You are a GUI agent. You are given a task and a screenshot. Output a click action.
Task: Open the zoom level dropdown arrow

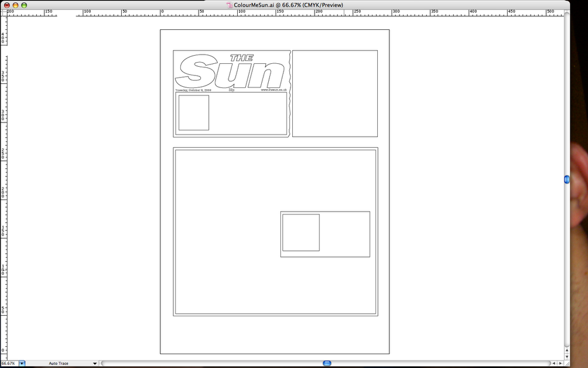click(22, 363)
